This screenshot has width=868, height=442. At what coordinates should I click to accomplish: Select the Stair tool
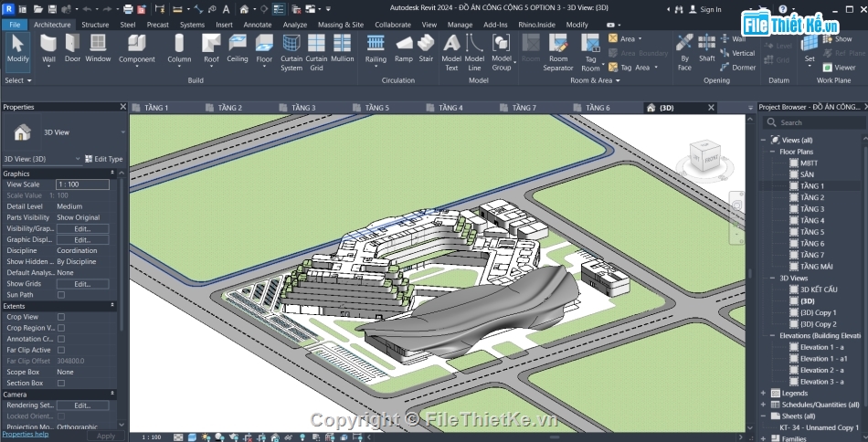[426, 49]
